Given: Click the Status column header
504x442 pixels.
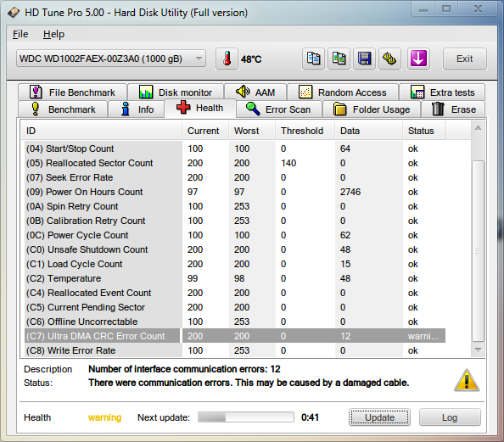Looking at the screenshot, I should (x=423, y=131).
